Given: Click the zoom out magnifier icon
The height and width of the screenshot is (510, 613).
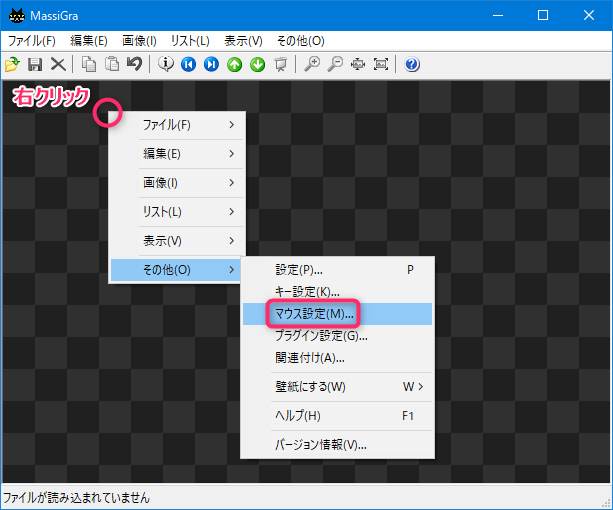Looking at the screenshot, I should click(335, 64).
